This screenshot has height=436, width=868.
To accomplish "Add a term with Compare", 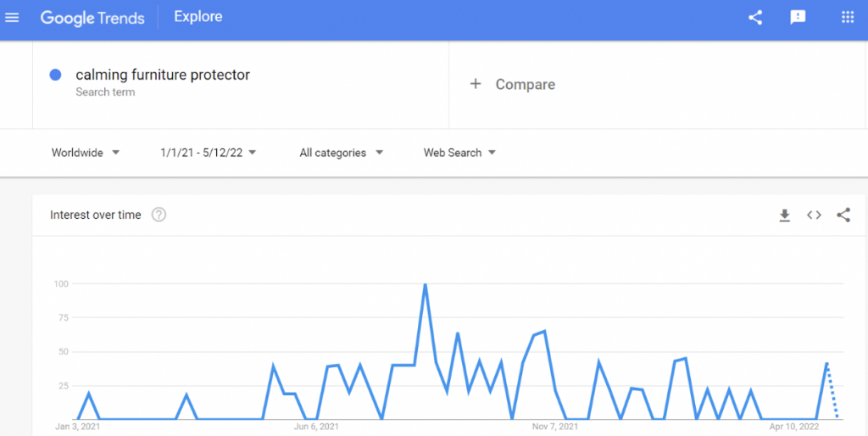I will [512, 84].
